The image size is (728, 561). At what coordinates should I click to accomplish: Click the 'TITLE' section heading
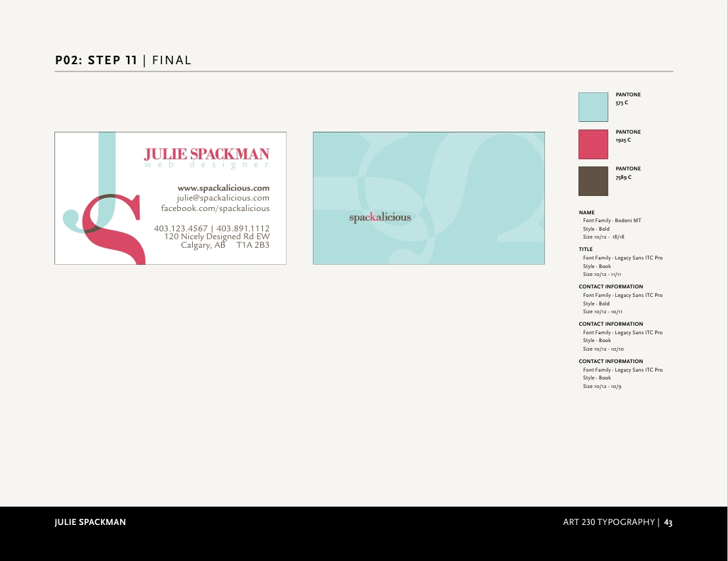(x=586, y=249)
